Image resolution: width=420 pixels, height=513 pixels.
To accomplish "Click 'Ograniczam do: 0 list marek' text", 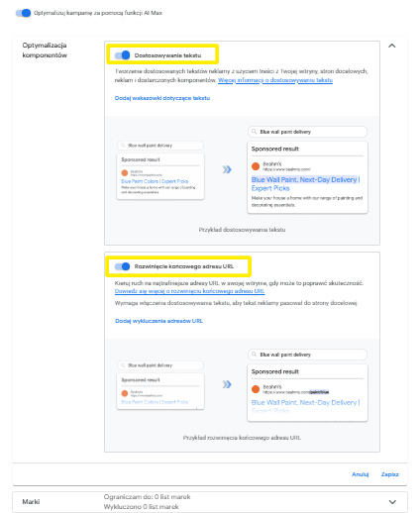I will tap(147, 497).
